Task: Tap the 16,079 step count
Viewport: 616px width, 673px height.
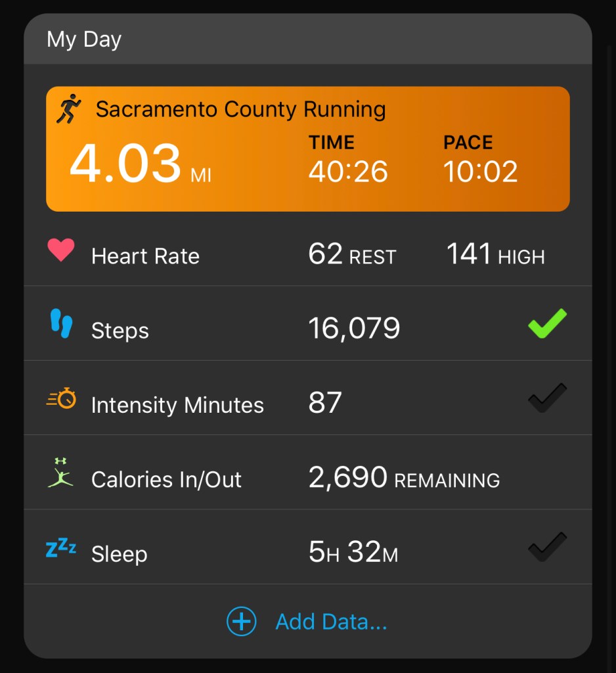Action: click(x=354, y=328)
